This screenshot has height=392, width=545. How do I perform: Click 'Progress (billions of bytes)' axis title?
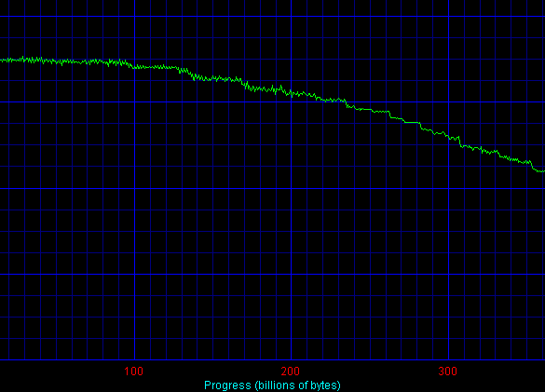tap(272, 385)
